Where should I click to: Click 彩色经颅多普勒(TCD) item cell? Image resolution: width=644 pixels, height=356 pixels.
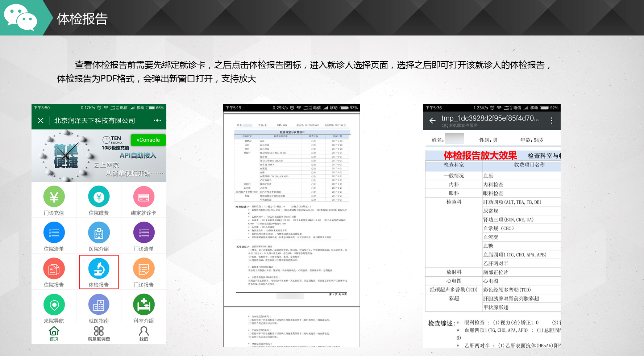(522, 290)
